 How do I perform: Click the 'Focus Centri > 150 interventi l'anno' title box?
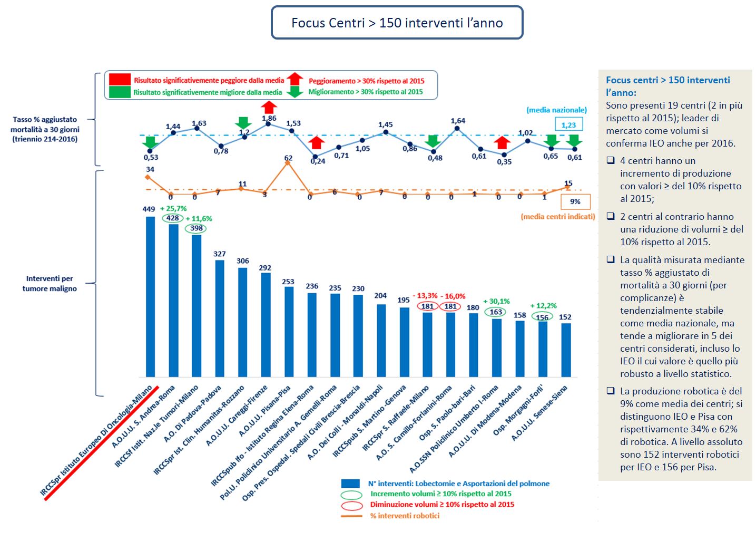click(397, 23)
